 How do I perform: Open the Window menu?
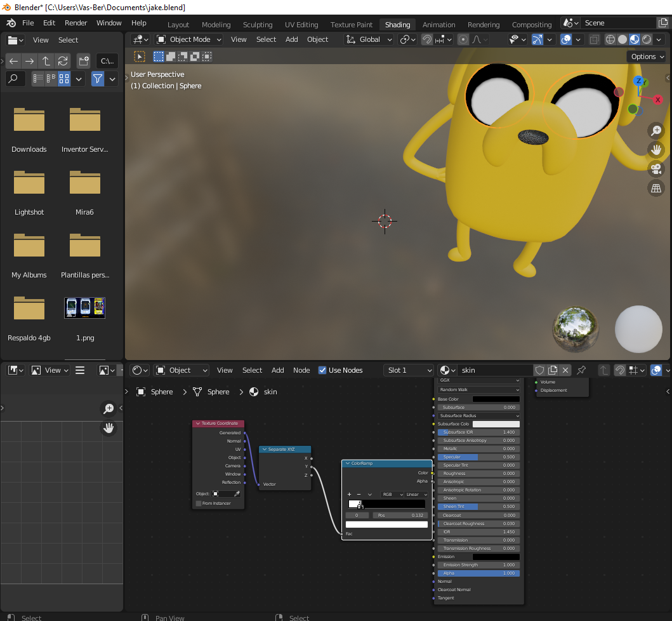(x=109, y=23)
